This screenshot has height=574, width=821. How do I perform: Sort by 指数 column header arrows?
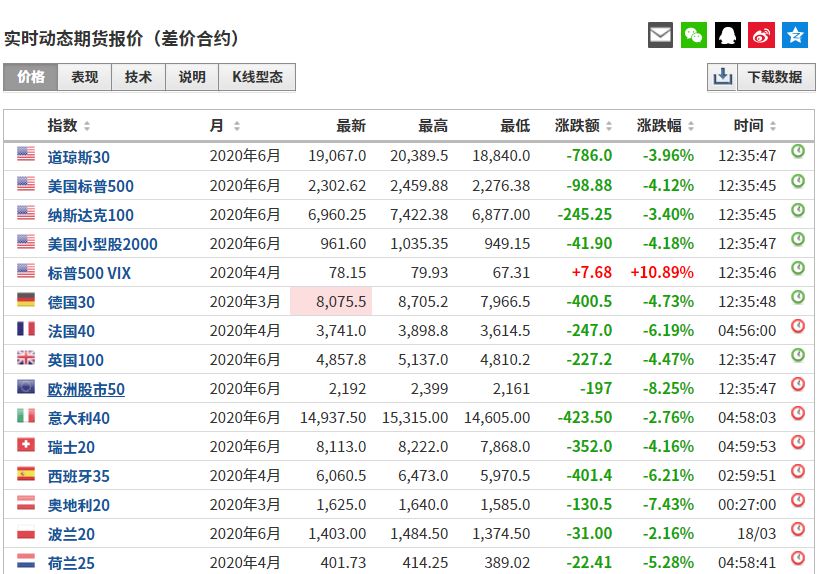87,126
